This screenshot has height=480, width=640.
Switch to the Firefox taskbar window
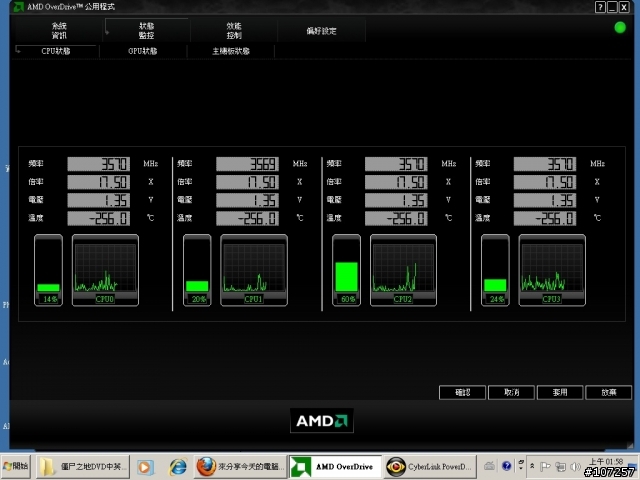[x=241, y=467]
